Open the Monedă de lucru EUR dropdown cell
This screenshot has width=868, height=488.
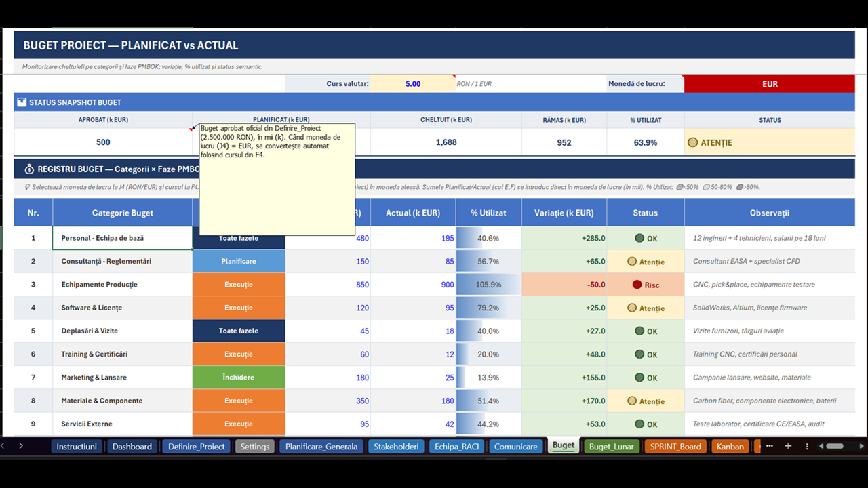click(770, 84)
